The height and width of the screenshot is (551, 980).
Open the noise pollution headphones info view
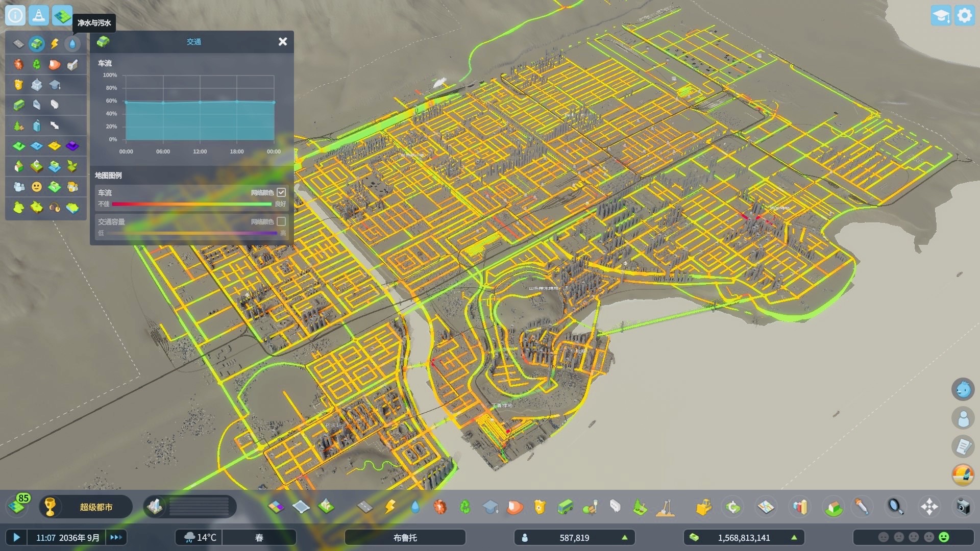click(55, 208)
